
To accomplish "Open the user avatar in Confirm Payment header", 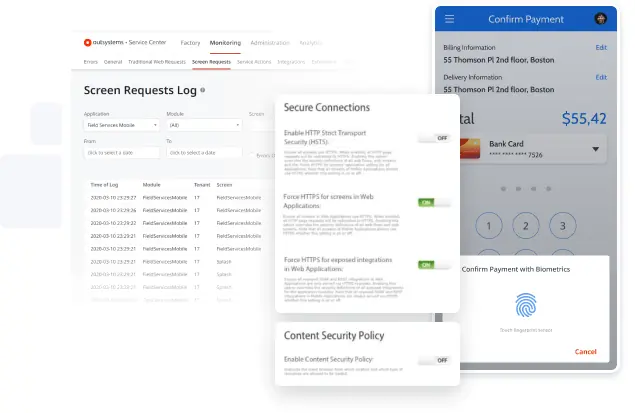I will pos(600,19).
